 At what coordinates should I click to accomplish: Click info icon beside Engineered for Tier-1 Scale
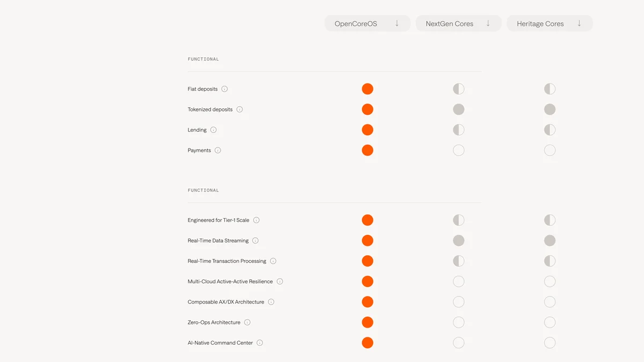coord(257,220)
